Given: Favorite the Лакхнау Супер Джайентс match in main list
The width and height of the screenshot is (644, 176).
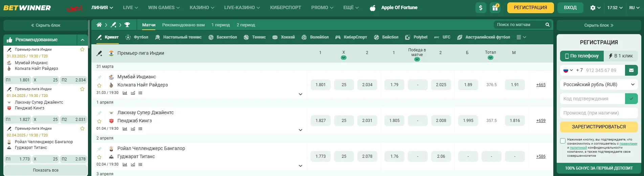Looking at the screenshot, I should click(99, 121).
